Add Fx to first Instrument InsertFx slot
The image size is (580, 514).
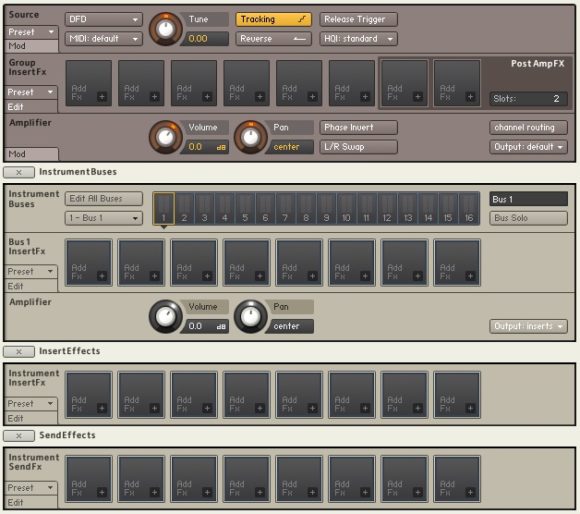(89, 395)
